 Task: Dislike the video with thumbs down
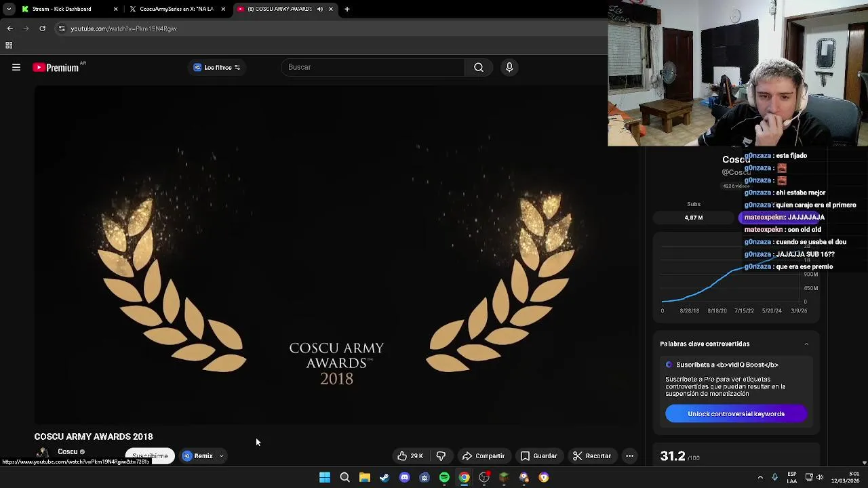441,456
